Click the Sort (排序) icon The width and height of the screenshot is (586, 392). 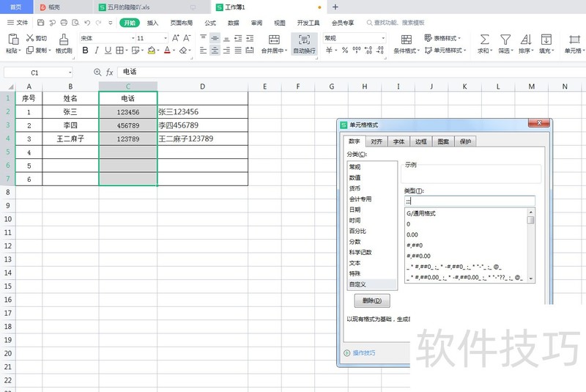[525, 40]
